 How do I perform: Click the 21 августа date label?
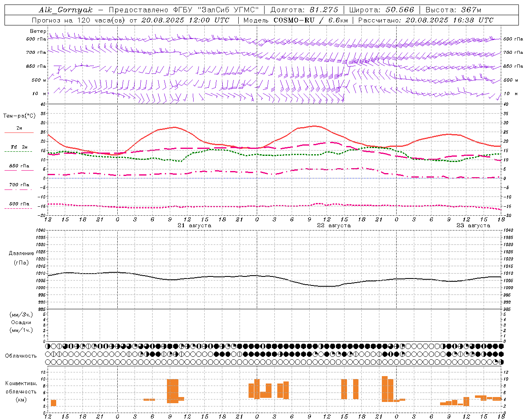[x=194, y=226]
